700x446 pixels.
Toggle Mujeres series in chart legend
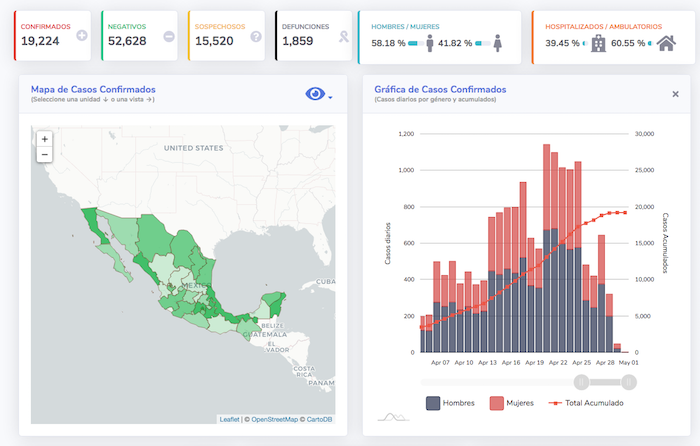click(x=512, y=403)
